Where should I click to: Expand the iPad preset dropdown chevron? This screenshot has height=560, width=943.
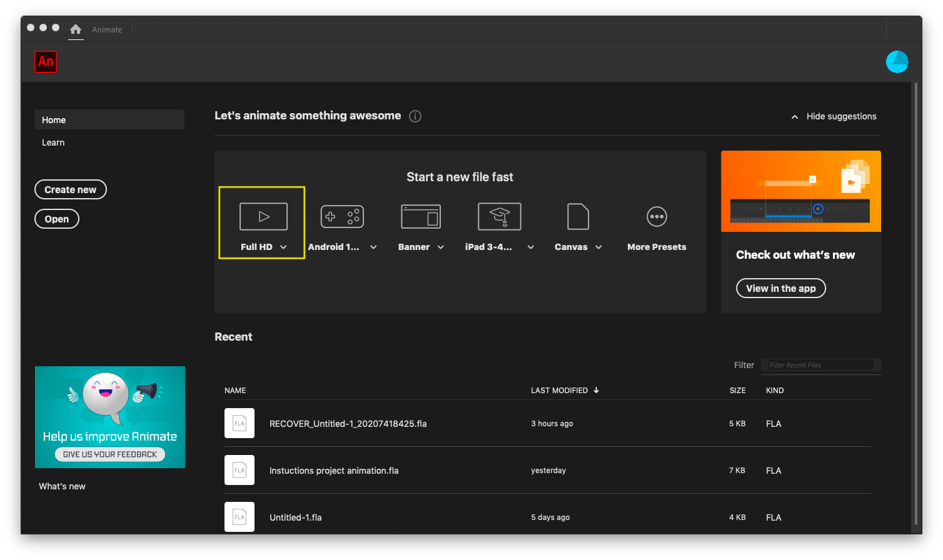[x=531, y=247]
